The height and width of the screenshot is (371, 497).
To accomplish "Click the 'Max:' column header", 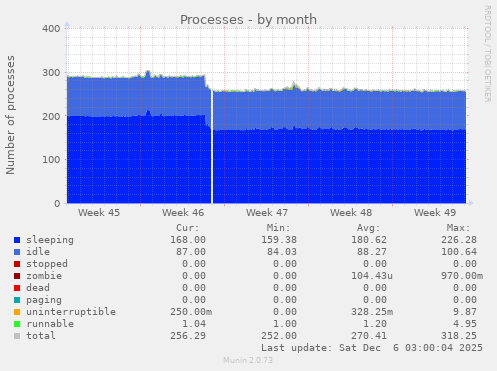I will pos(458,228).
